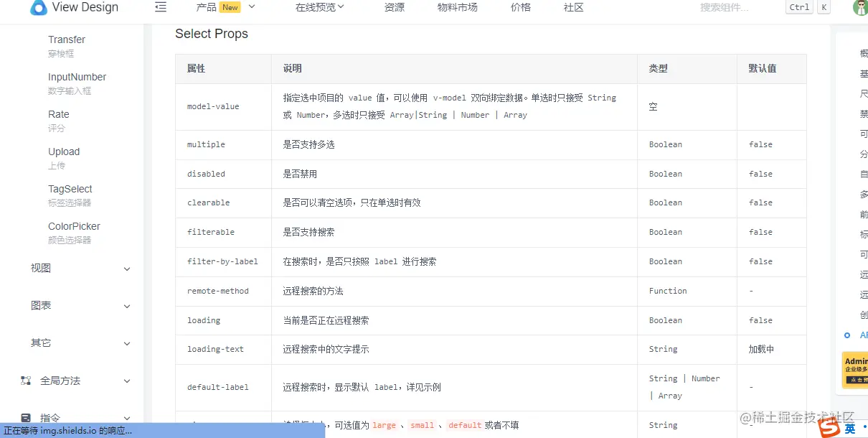Image resolution: width=868 pixels, height=438 pixels.
Task: Open the 资源 nav item
Action: [394, 7]
